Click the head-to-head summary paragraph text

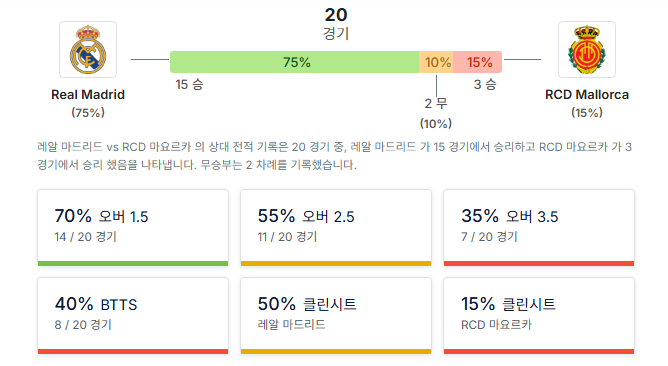tap(334, 156)
